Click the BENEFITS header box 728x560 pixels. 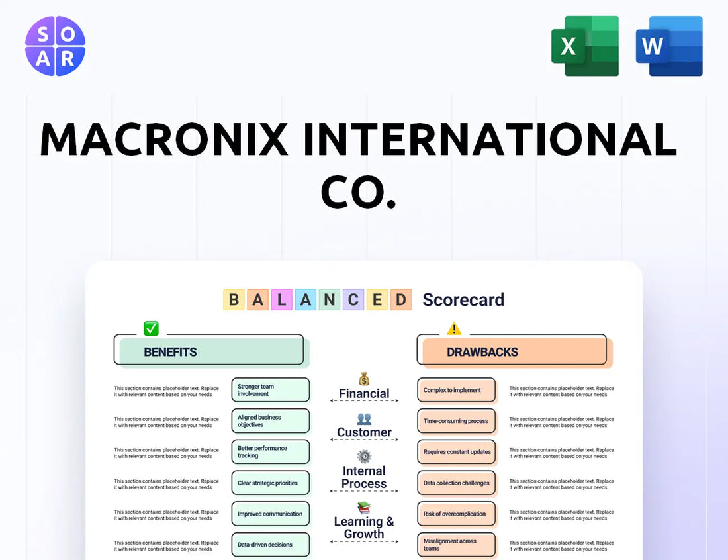click(x=211, y=351)
